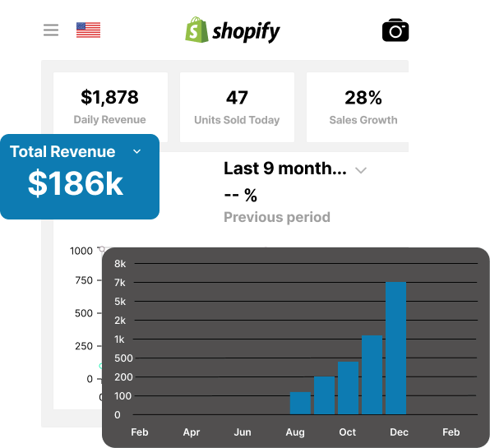Click the November revenue bar

[372, 375]
